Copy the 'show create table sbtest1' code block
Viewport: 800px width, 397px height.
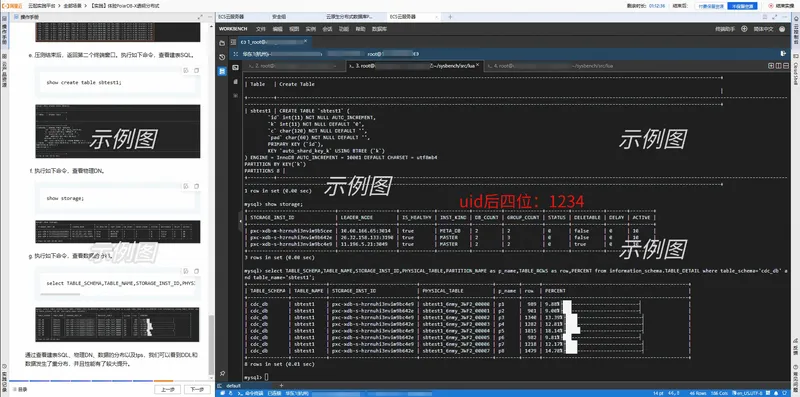click(196, 70)
